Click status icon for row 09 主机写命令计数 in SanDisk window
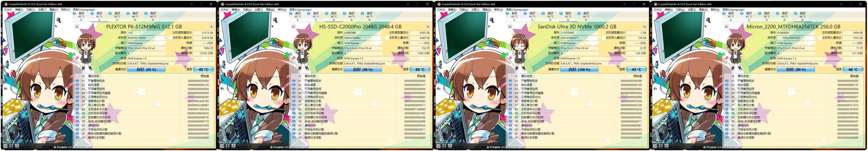Viewport: 868px width, 151px height. coord(510,113)
